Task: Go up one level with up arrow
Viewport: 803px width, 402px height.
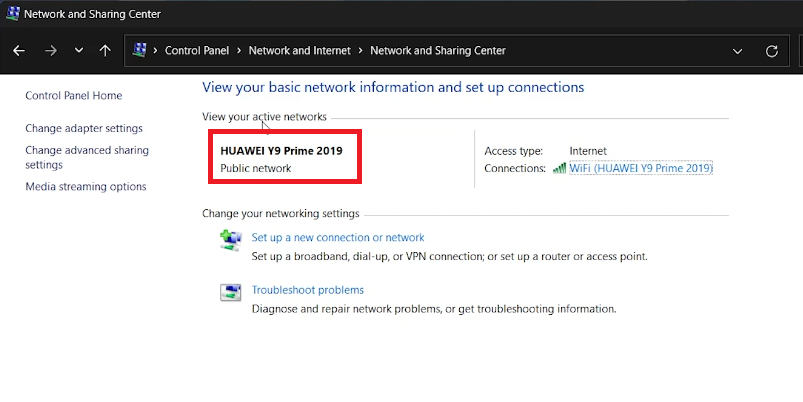Action: tap(105, 51)
